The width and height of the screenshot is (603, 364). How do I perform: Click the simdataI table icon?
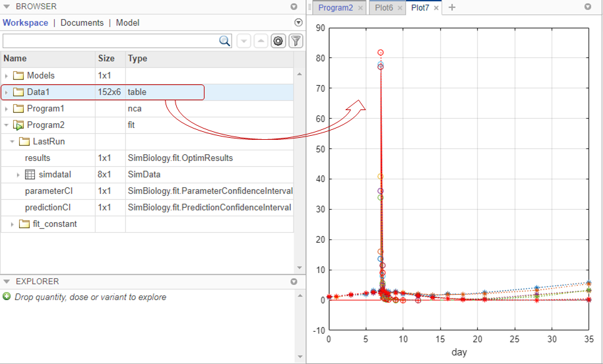tap(30, 175)
